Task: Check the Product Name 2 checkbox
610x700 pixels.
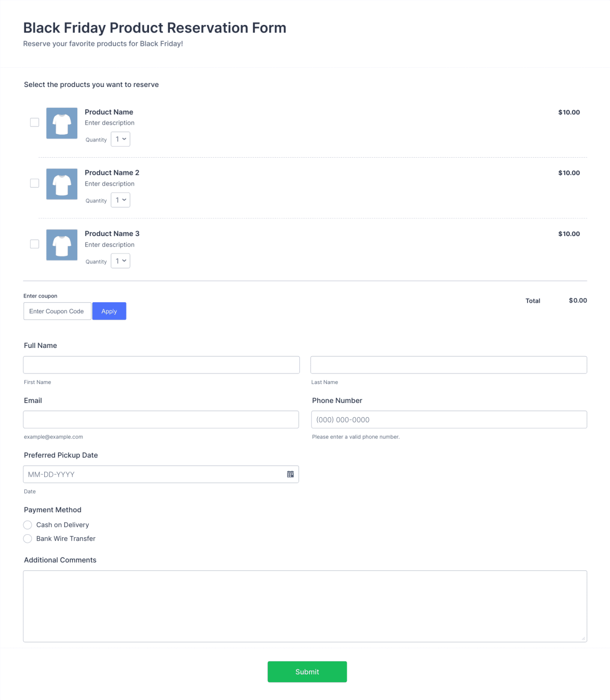Action: tap(34, 183)
